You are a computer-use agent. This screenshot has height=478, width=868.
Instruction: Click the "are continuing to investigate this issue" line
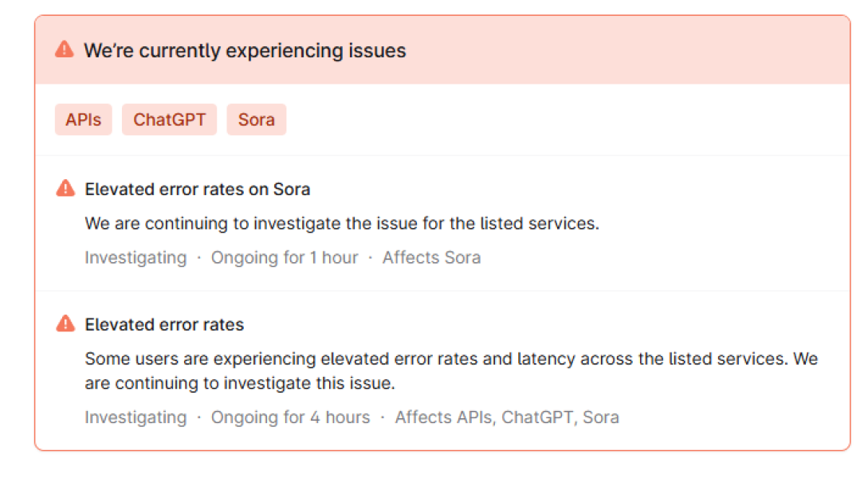point(240,383)
